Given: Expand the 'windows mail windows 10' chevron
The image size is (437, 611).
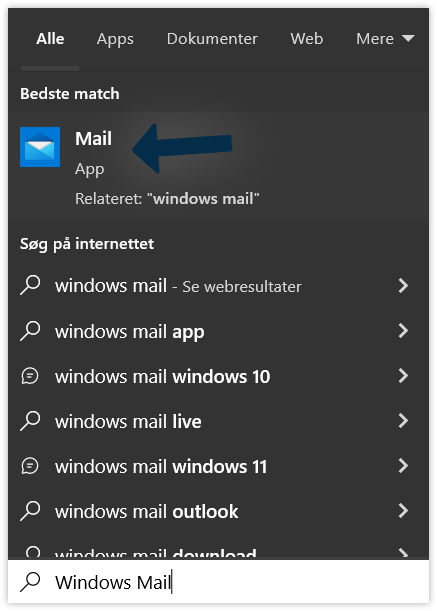Looking at the screenshot, I should click(403, 376).
